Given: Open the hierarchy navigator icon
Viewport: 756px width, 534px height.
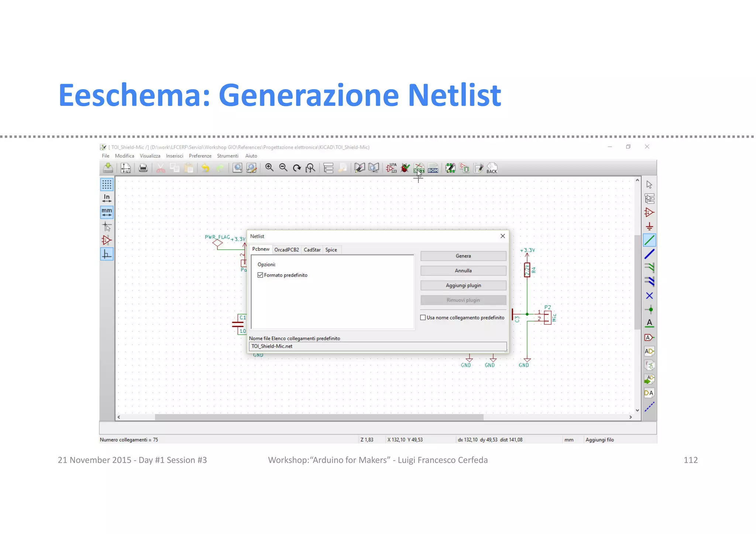Looking at the screenshot, I should (x=328, y=168).
